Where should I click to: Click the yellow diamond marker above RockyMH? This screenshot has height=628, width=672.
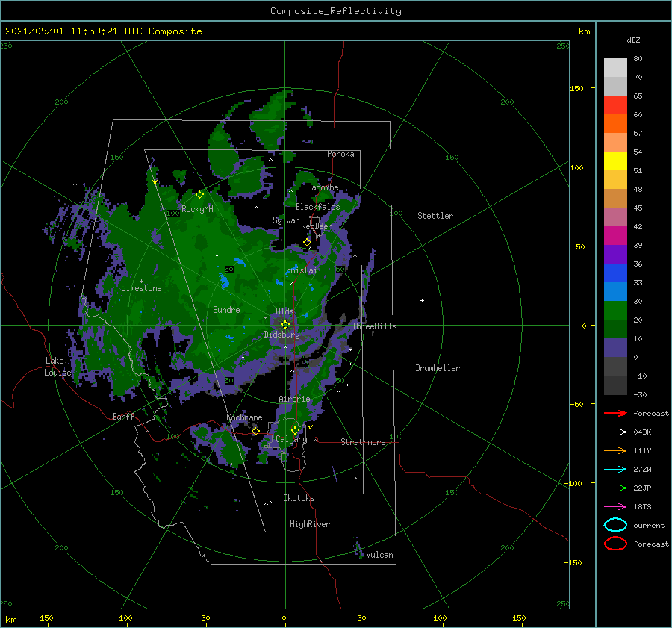point(199,195)
